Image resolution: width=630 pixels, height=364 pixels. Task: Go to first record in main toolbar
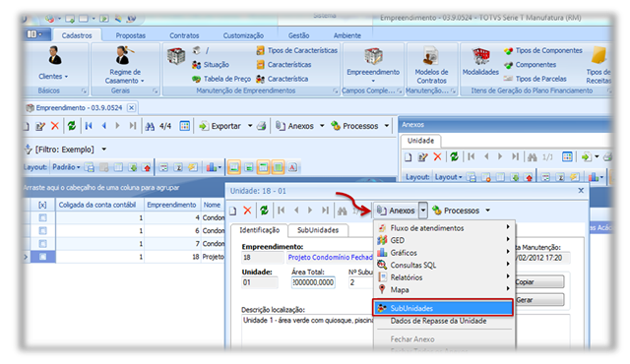click(x=89, y=126)
